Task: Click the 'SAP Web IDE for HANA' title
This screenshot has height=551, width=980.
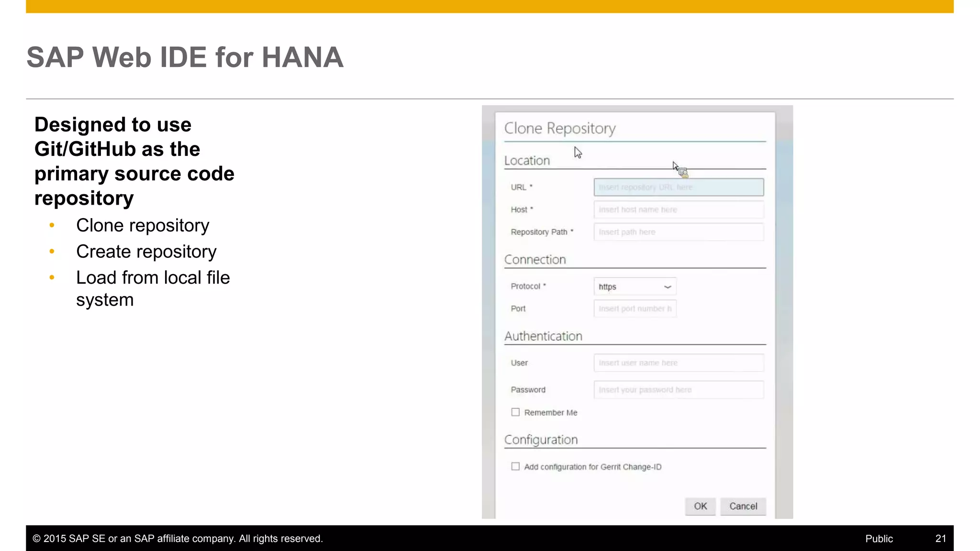Action: [x=185, y=57]
